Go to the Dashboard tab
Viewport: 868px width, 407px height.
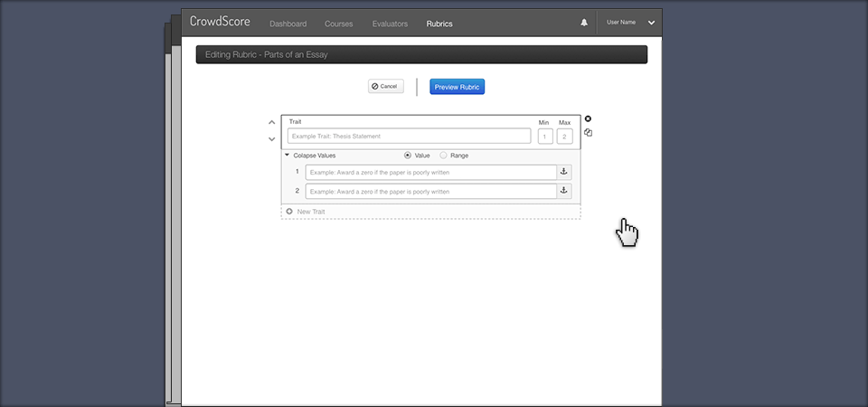(x=288, y=24)
